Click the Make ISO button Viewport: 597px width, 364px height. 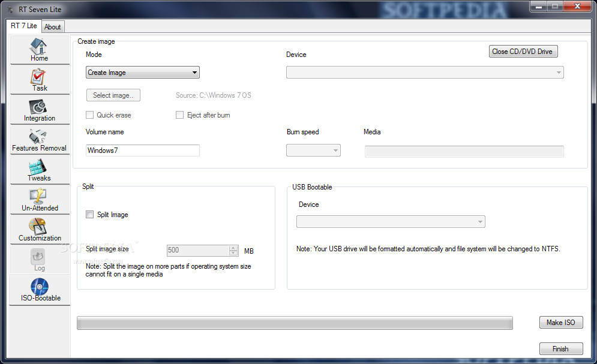[561, 322]
